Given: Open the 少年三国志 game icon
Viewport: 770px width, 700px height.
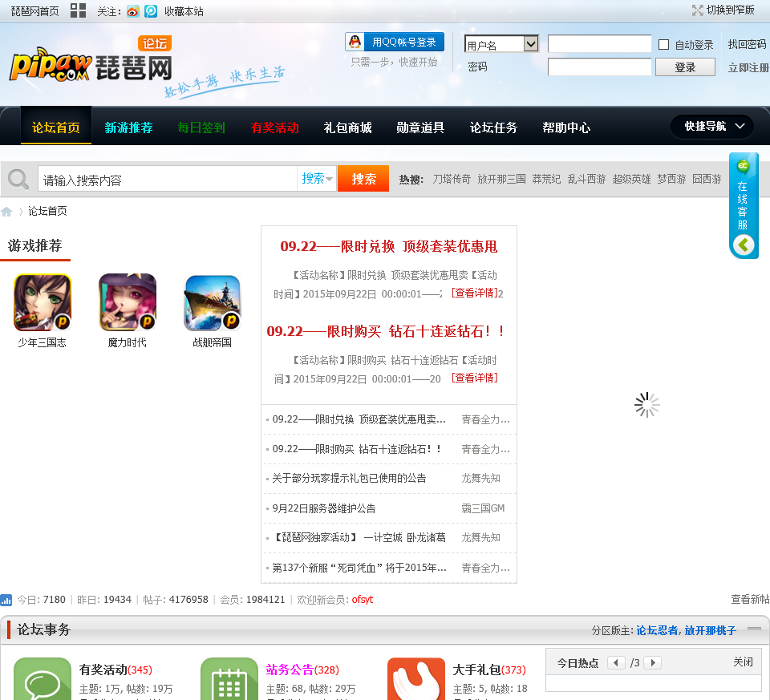Looking at the screenshot, I should pyautogui.click(x=43, y=302).
